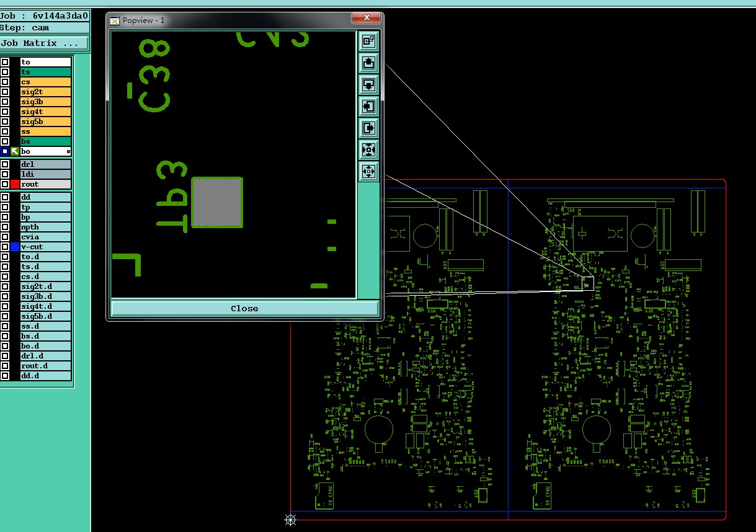Screen dimensions: 756x532
Task: Select the ts.d layer row
Action: pos(45,267)
